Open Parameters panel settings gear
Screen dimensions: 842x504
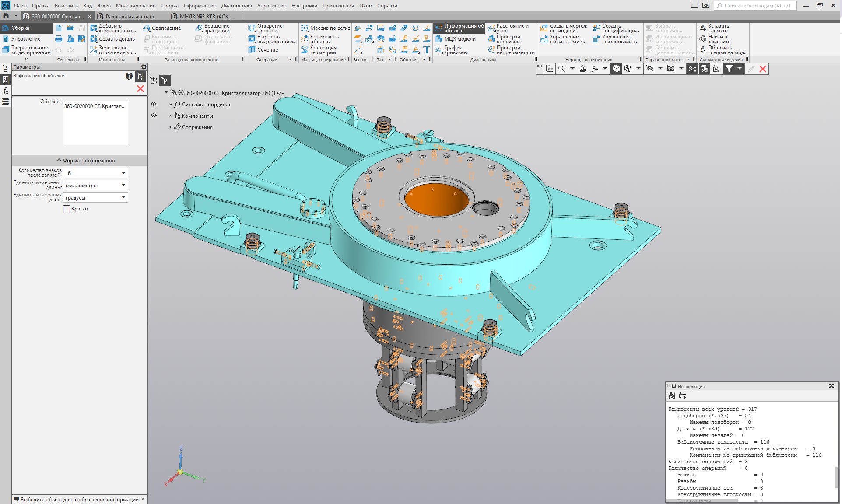[x=144, y=67]
